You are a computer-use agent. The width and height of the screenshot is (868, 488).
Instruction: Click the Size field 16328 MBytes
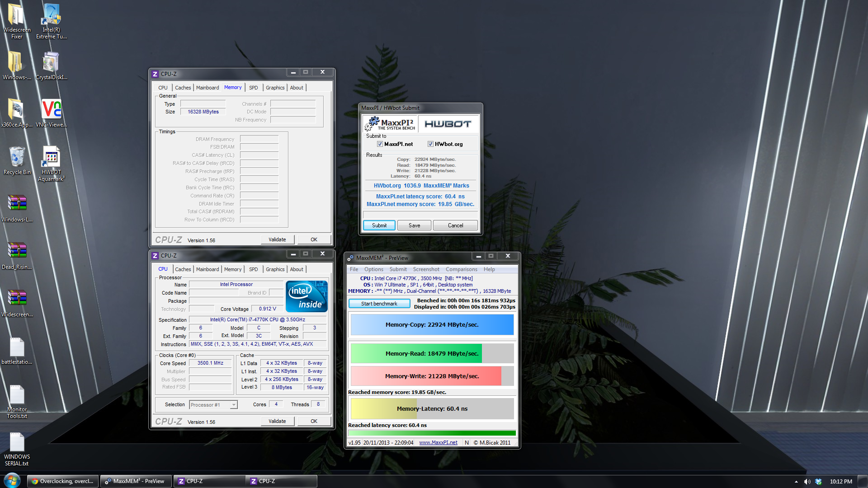click(203, 112)
